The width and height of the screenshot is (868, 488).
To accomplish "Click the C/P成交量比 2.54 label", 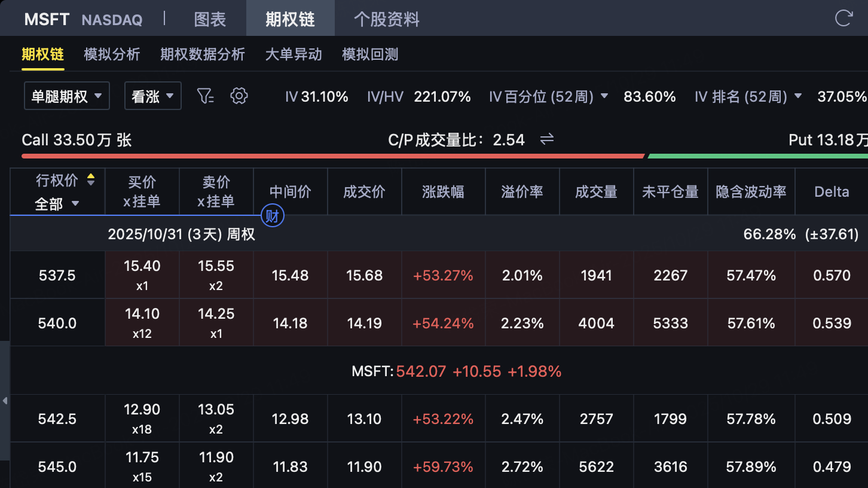I will [457, 140].
